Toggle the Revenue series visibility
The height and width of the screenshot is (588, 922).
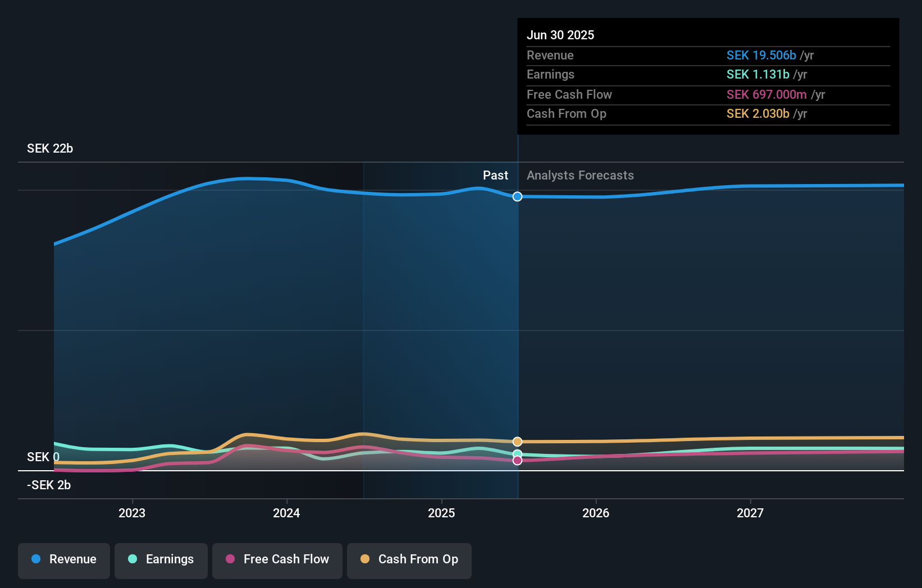(x=63, y=561)
